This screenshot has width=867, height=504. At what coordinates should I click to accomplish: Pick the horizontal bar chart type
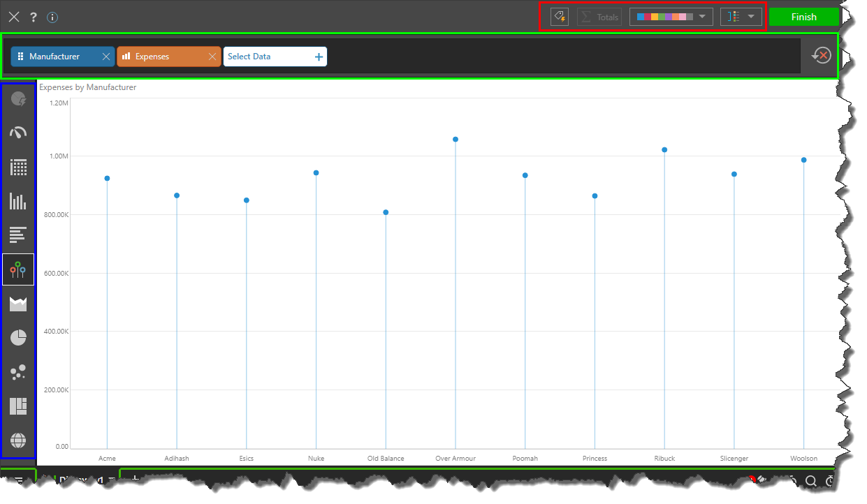(x=18, y=235)
